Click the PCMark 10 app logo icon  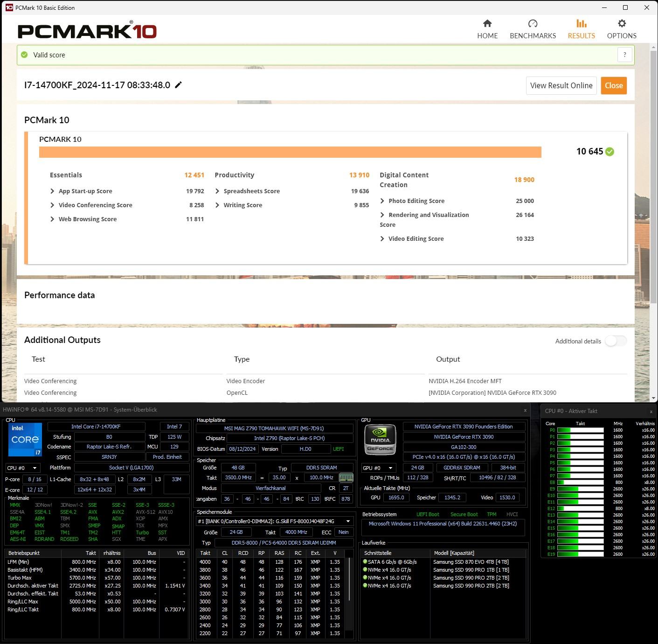(9, 7)
